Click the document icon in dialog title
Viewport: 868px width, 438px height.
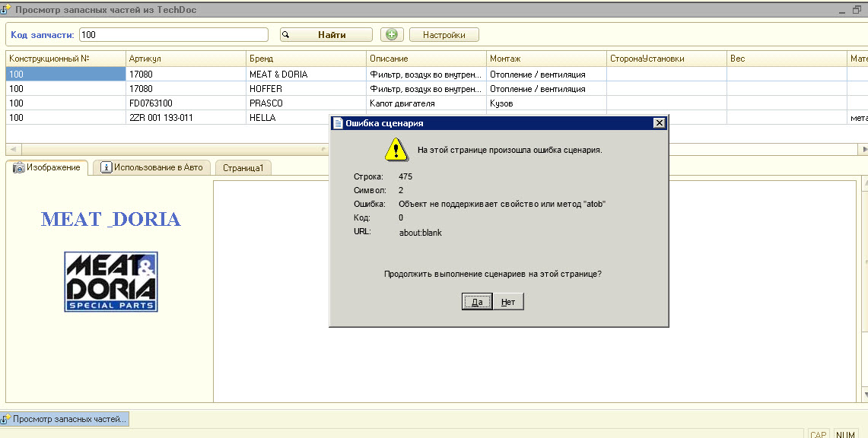tap(338, 122)
